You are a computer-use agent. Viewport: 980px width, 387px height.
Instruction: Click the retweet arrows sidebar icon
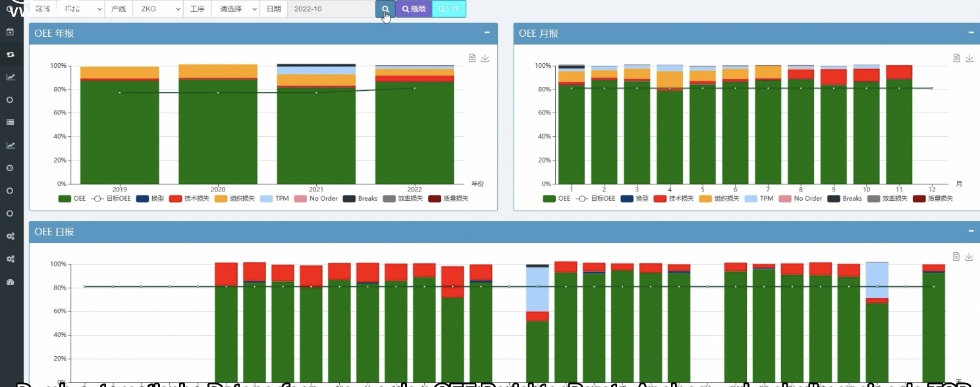tap(10, 54)
